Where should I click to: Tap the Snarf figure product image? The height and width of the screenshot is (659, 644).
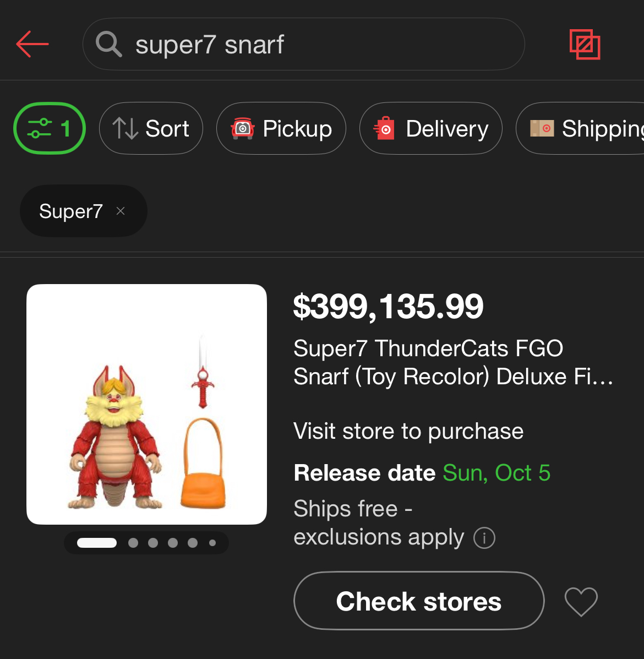(x=146, y=404)
